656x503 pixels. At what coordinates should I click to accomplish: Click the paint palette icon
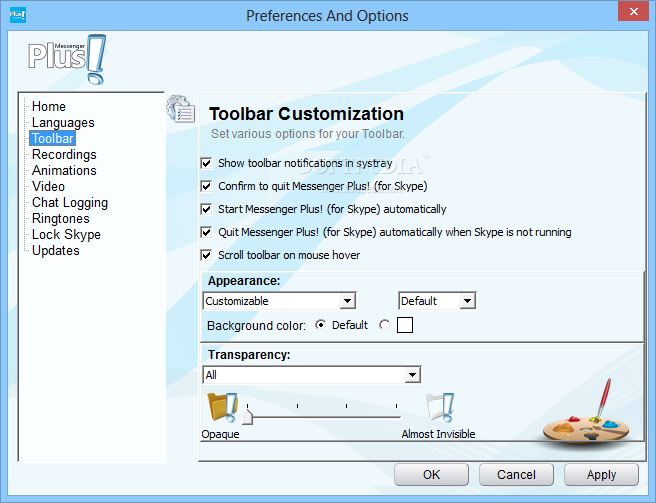coord(587,413)
